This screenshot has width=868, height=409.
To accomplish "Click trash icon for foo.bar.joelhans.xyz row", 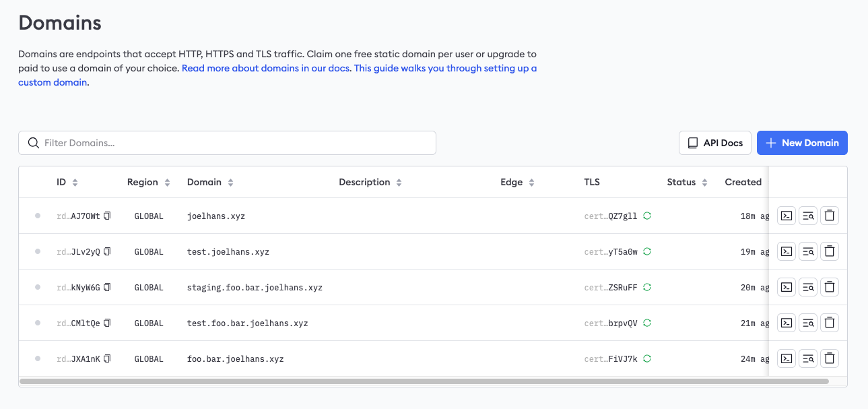I will pos(830,358).
